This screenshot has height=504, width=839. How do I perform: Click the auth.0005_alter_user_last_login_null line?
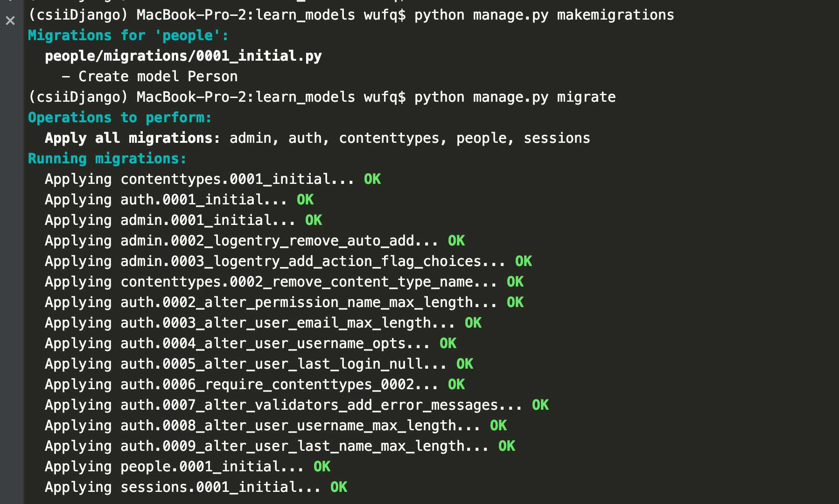(259, 364)
